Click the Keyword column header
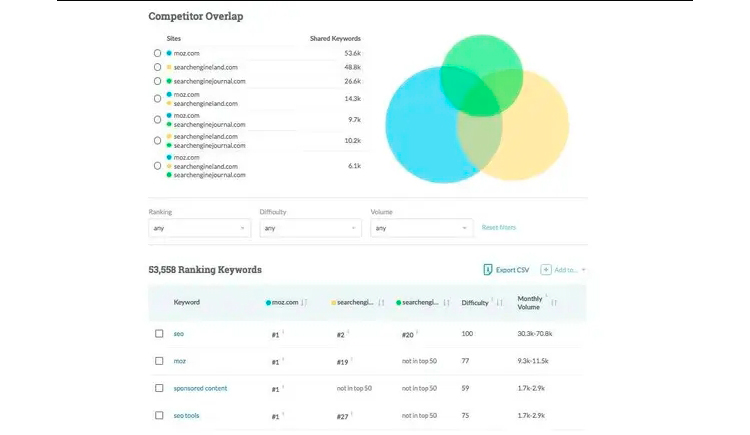 pos(187,303)
